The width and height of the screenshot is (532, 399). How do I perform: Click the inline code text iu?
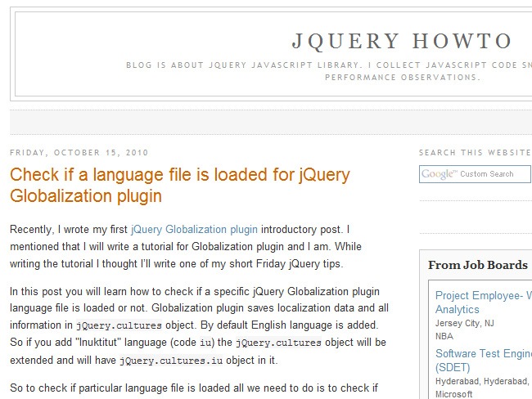coord(205,343)
